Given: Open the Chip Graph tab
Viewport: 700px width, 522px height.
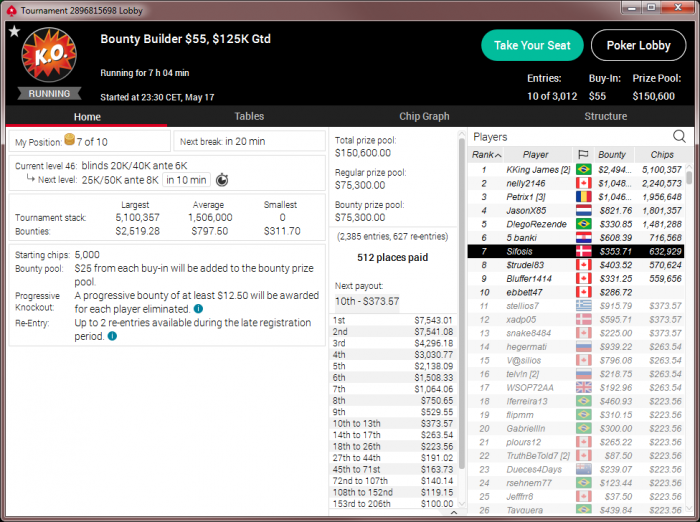Looking at the screenshot, I should tap(424, 116).
